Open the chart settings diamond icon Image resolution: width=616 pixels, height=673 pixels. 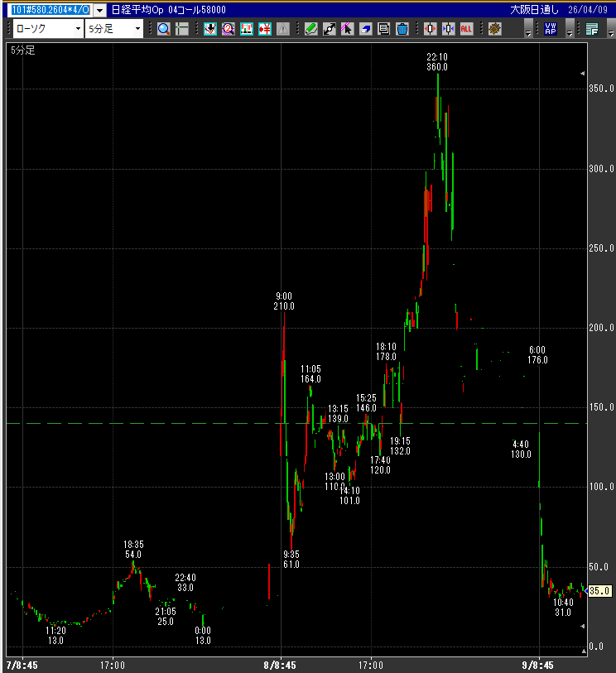(495, 29)
